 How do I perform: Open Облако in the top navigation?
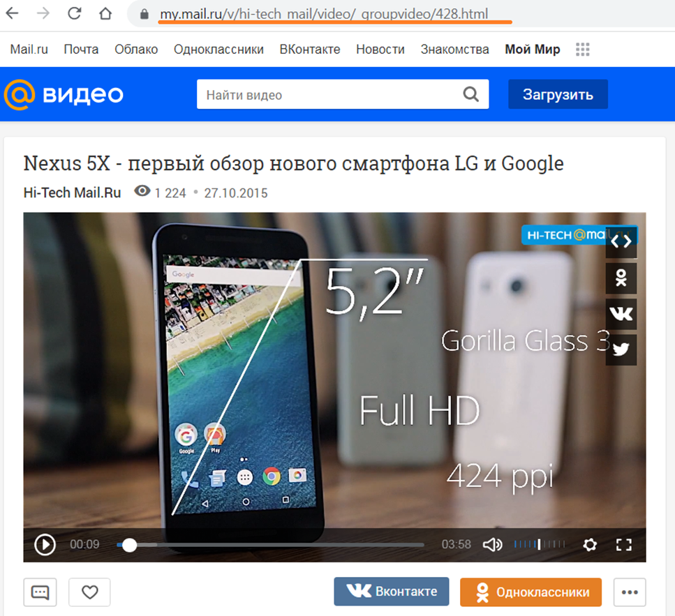pyautogui.click(x=136, y=50)
